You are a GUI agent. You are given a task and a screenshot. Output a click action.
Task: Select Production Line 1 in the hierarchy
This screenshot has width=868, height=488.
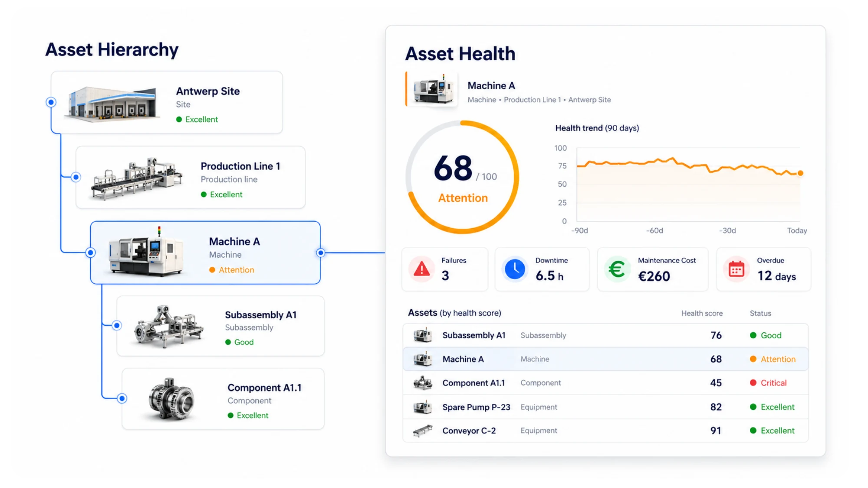pyautogui.click(x=191, y=177)
